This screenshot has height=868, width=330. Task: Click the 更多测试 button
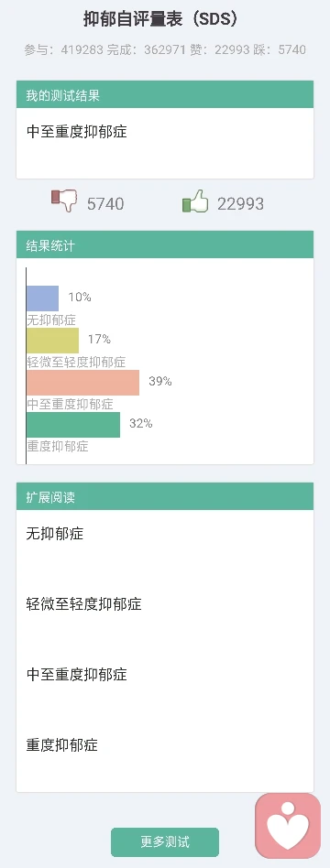(165, 842)
